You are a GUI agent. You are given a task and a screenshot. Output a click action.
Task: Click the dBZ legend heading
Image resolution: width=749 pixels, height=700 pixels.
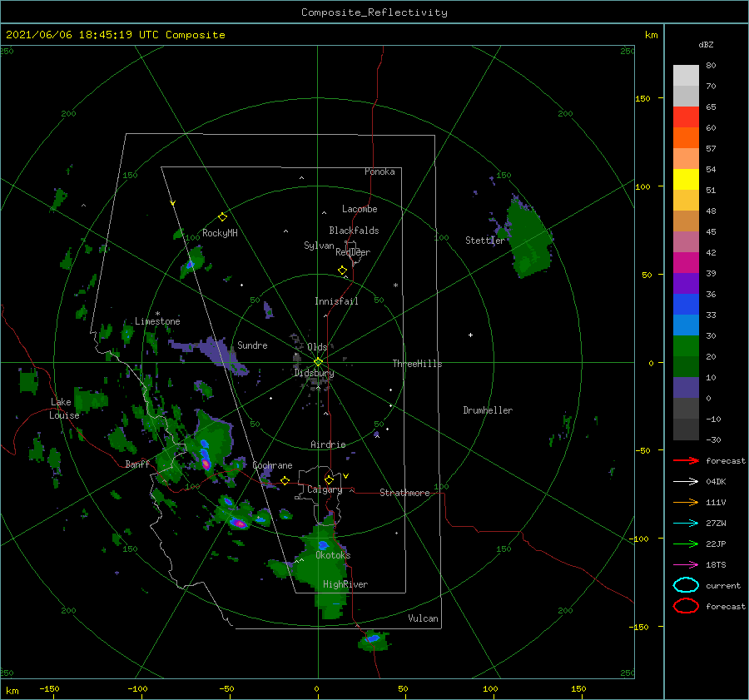[x=706, y=44]
